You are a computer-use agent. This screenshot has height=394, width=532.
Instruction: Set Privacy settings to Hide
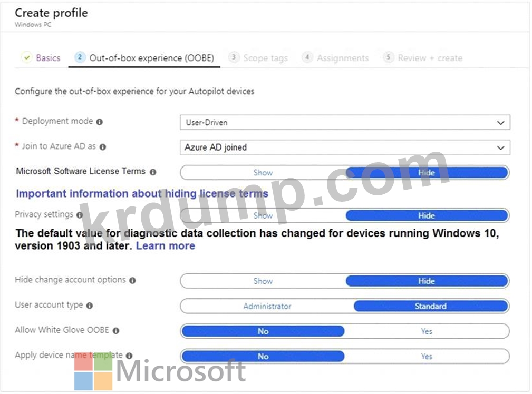tap(427, 215)
